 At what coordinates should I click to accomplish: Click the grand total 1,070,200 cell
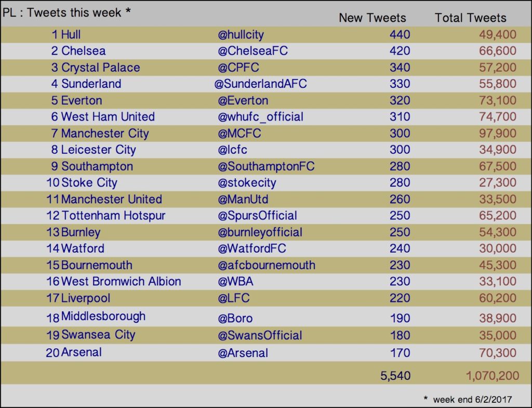tap(493, 376)
